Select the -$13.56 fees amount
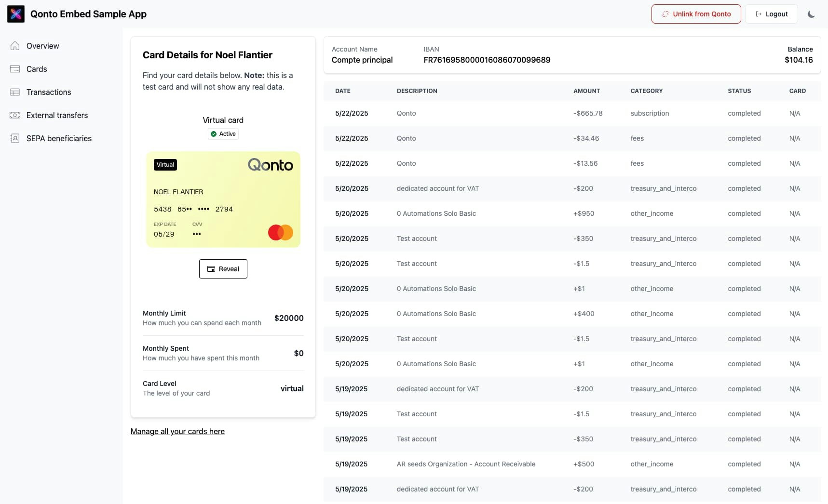Image resolution: width=828 pixels, height=504 pixels. pyautogui.click(x=585, y=163)
